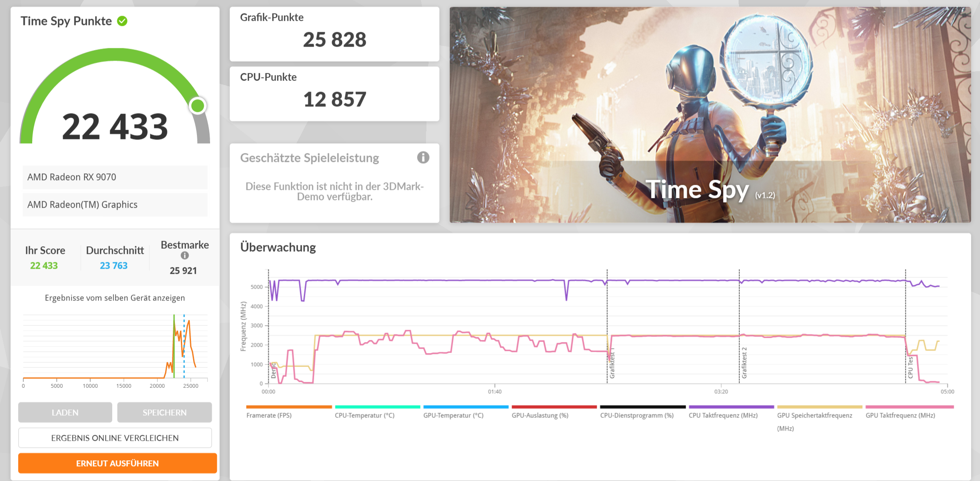Click Ergebnis Online Vergleichen button
The image size is (980, 481).
coord(115,438)
